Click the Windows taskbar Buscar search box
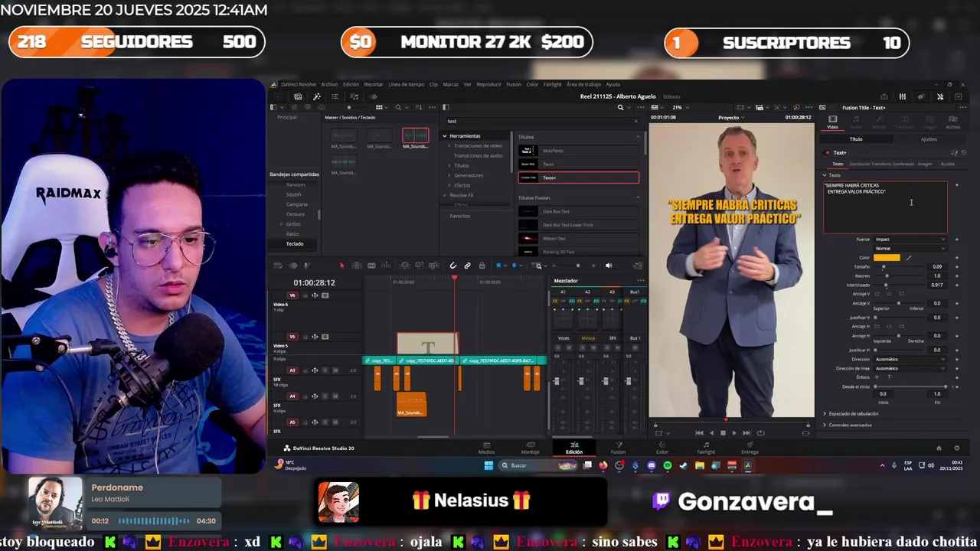Screen dimensions: 980x551 pyautogui.click(x=537, y=465)
